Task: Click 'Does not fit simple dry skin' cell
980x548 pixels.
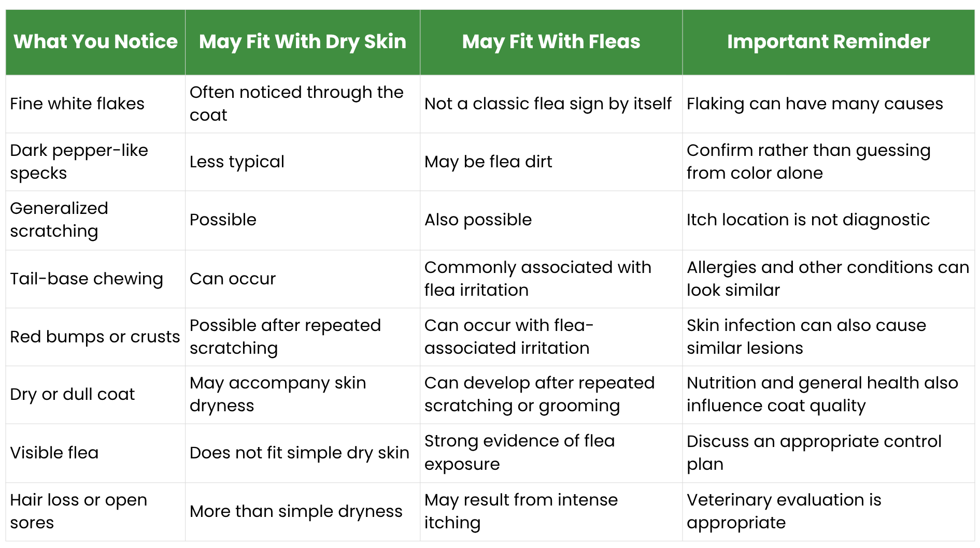Action: coord(303,453)
